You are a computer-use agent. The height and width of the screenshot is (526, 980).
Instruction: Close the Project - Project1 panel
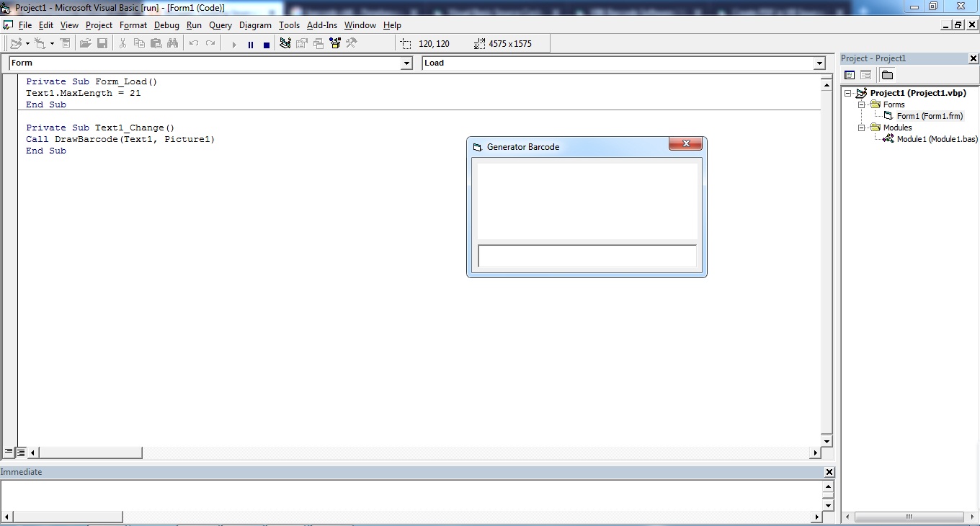(x=974, y=58)
